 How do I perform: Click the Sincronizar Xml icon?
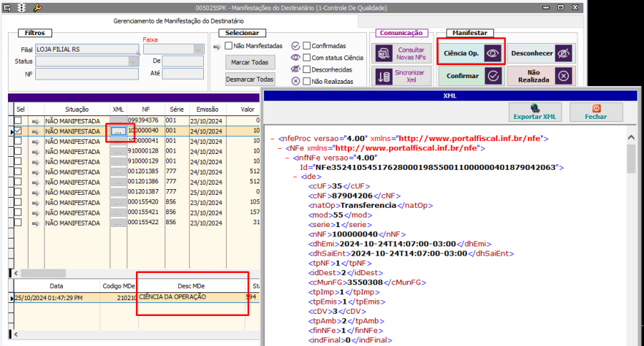(384, 76)
